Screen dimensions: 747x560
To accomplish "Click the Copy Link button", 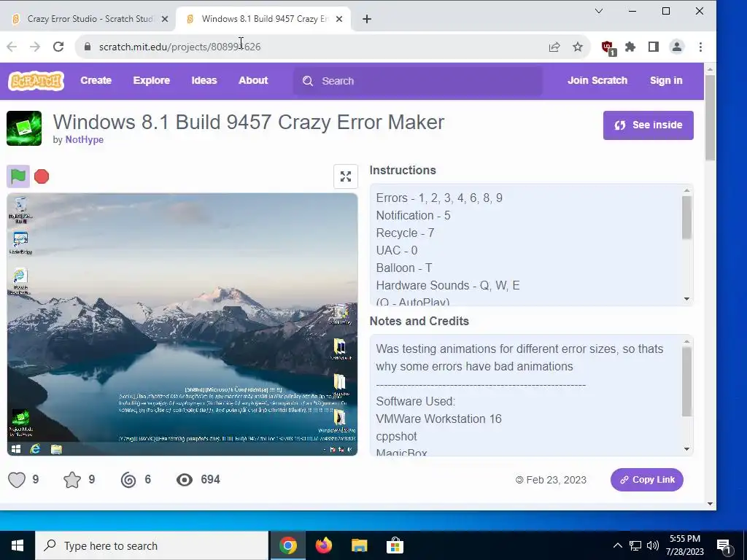I will pos(646,480).
